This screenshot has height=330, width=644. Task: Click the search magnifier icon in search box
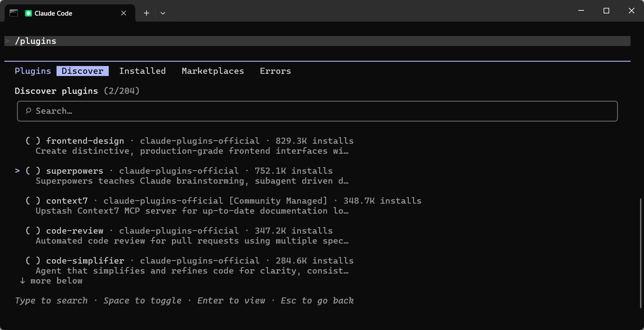point(29,111)
